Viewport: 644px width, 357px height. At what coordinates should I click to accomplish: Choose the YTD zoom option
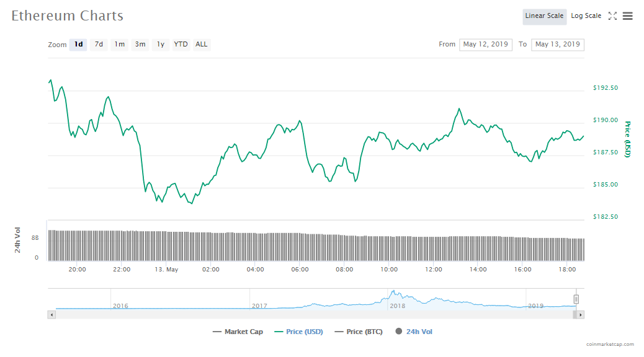click(181, 45)
